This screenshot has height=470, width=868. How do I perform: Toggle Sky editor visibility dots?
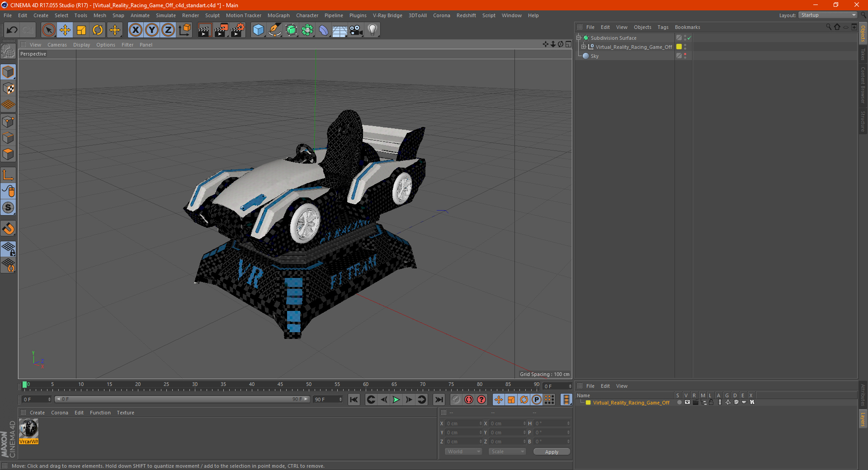685,56
